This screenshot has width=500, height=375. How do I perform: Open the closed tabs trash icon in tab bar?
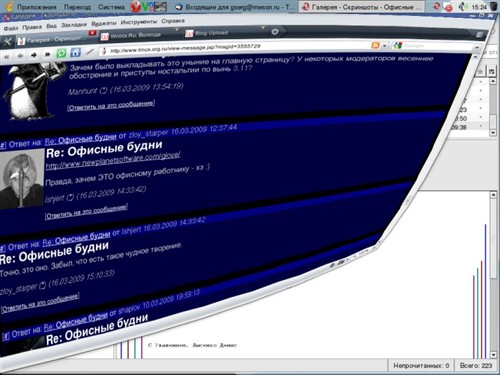click(x=480, y=35)
